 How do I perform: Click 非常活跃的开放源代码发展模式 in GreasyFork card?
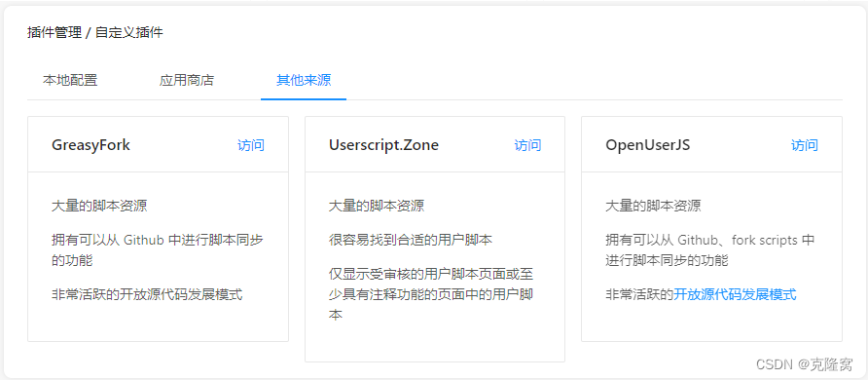147,294
